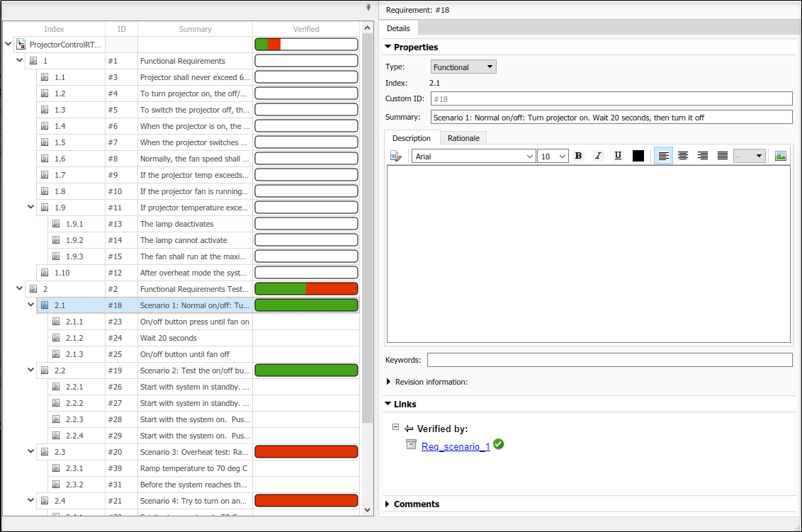Switch to the Rationale tab
Viewport: 802px width, 532px height.
tap(463, 138)
